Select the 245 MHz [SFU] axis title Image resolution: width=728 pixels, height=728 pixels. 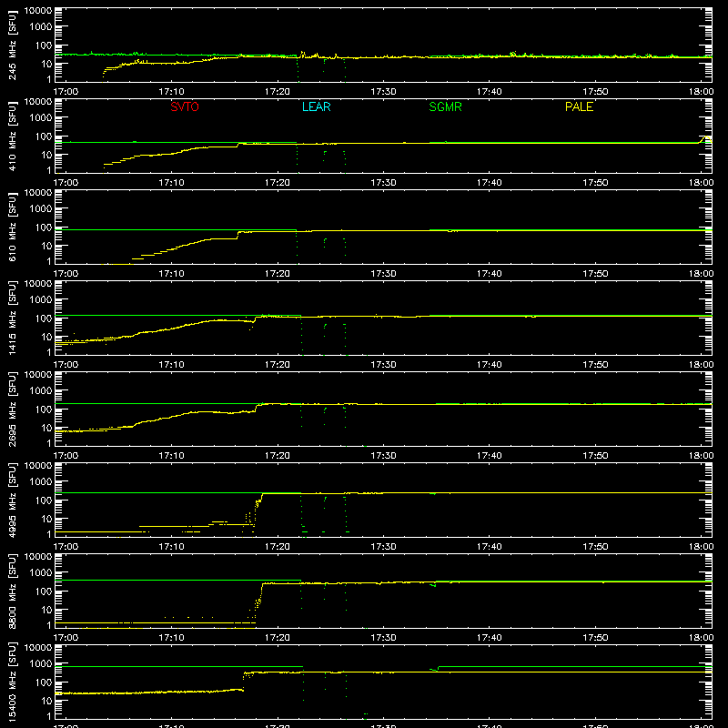pyautogui.click(x=13, y=45)
